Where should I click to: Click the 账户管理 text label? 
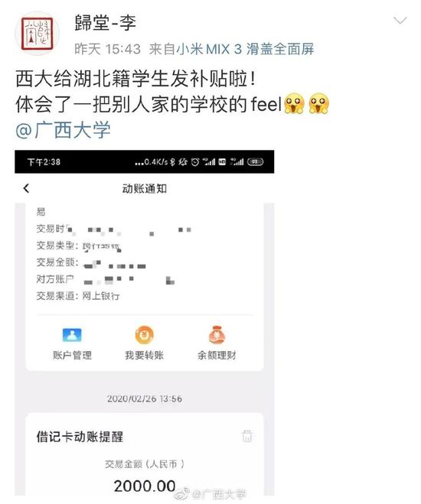click(72, 355)
